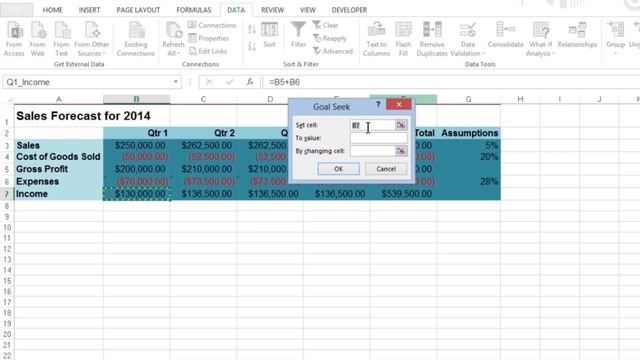The height and width of the screenshot is (360, 640).
Task: Expand the Name Box dropdown arrow
Action: 176,82
